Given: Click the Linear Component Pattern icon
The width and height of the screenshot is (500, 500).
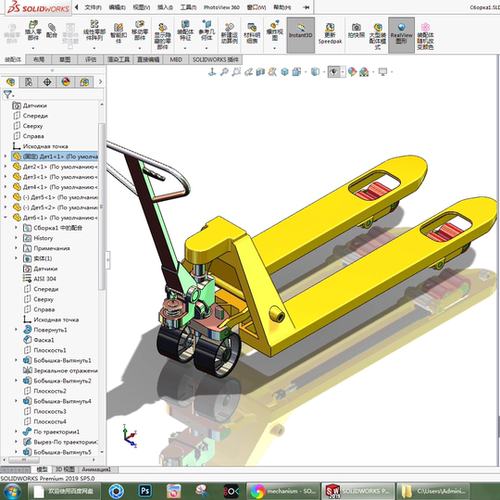Looking at the screenshot, I should point(94,24).
